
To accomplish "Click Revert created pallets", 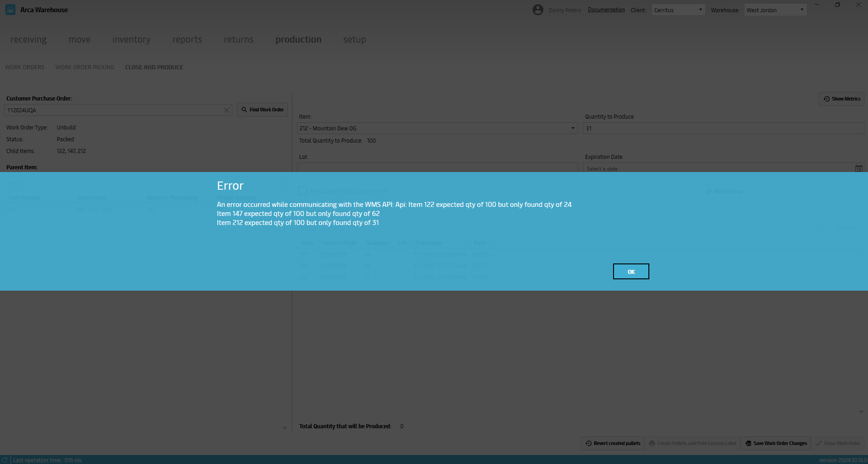I will [613, 443].
